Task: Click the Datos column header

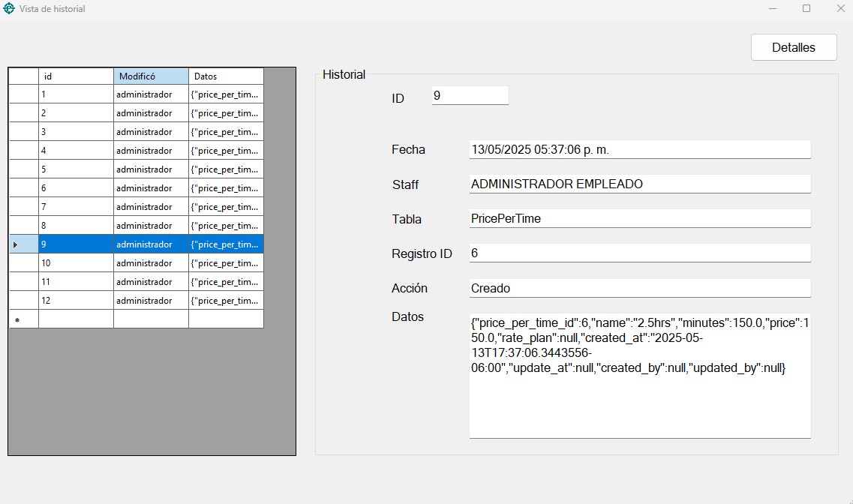Action: (x=226, y=76)
